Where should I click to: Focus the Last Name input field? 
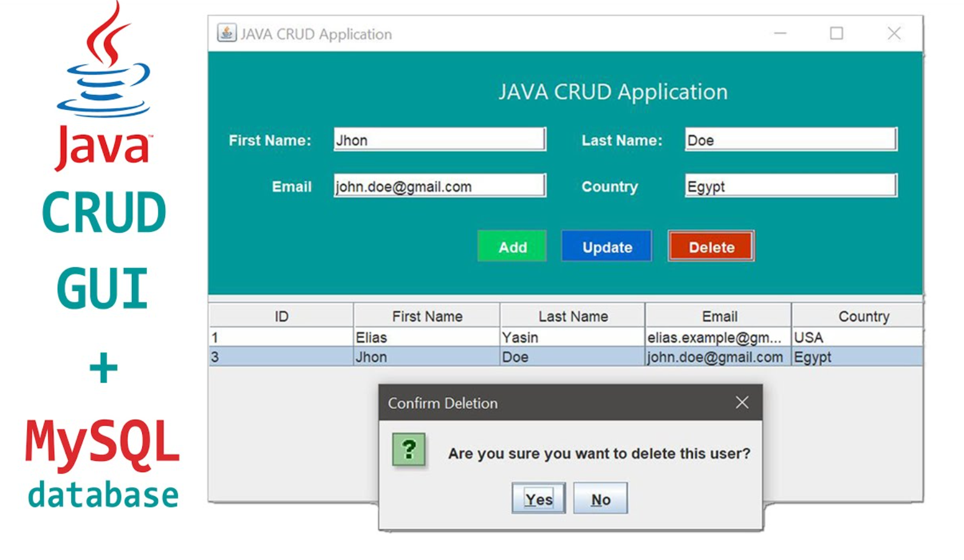tap(791, 140)
